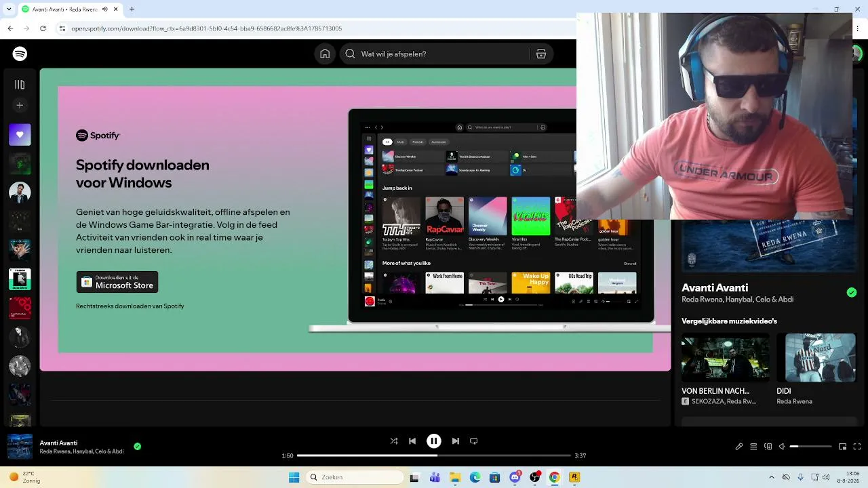Open 'Reda Rwena' artist under the DIDI video
Screen dimensions: 868x488
(794, 402)
